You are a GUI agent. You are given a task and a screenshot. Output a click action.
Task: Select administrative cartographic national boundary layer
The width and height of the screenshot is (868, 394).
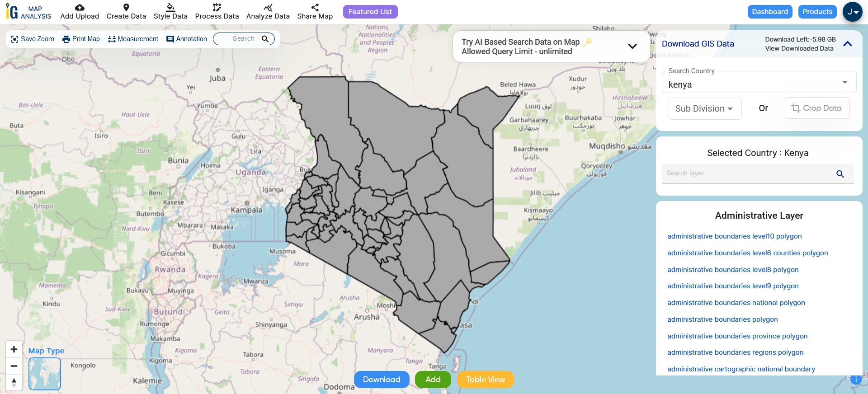coord(741,369)
